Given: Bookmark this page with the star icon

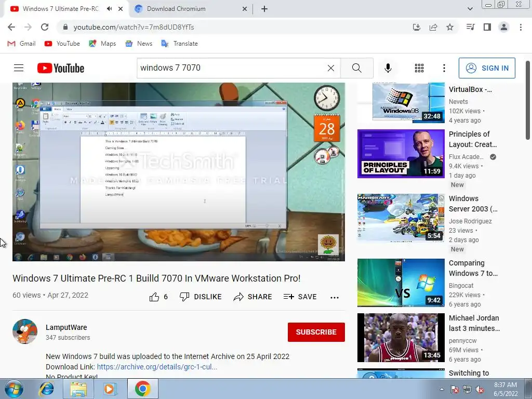Looking at the screenshot, I should point(450,27).
